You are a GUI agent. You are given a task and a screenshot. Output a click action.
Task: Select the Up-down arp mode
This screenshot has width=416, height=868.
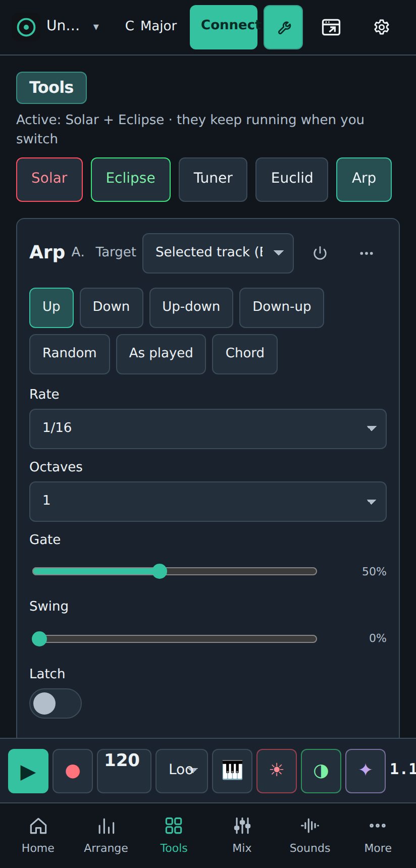pyautogui.click(x=191, y=308)
